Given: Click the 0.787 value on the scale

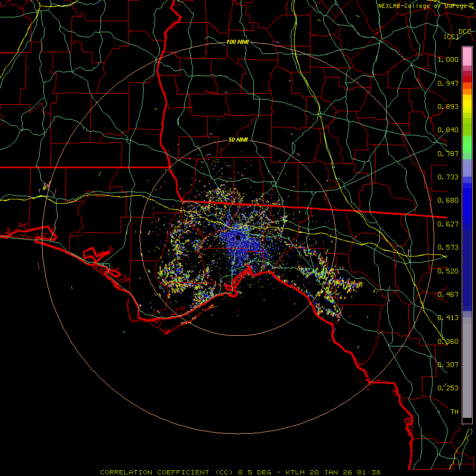Looking at the screenshot, I should point(448,153).
